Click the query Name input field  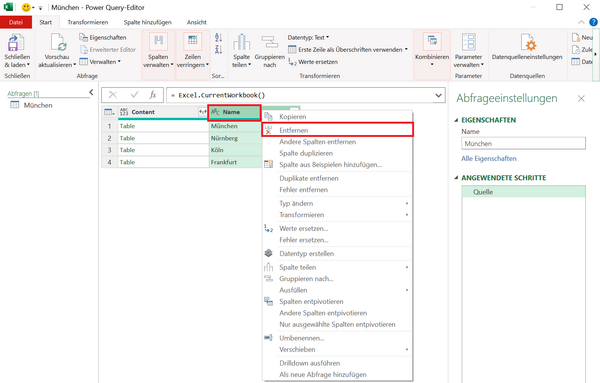click(x=523, y=143)
